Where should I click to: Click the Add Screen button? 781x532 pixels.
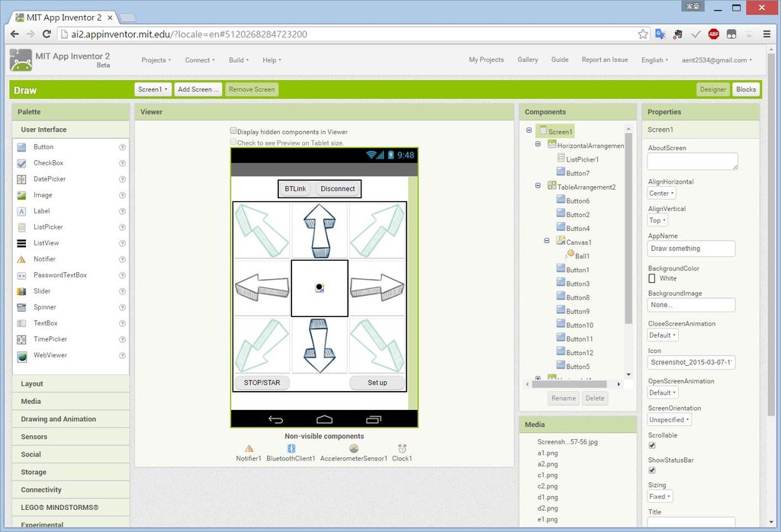(x=198, y=90)
